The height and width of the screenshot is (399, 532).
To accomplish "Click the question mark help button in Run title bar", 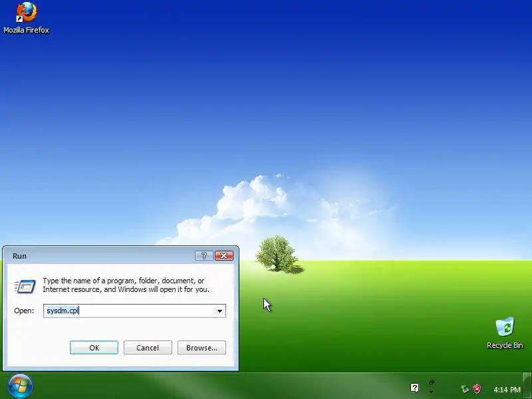I will point(204,255).
